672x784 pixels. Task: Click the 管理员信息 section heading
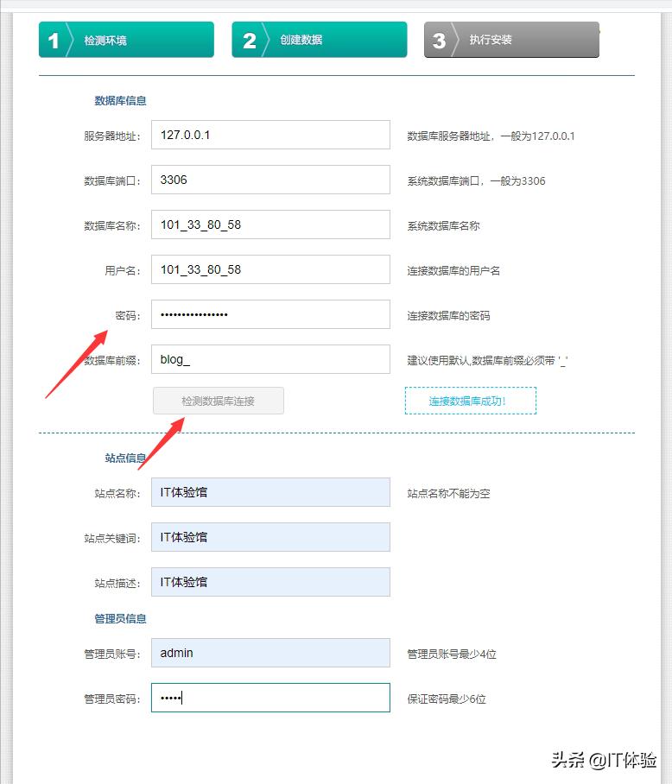coord(120,618)
